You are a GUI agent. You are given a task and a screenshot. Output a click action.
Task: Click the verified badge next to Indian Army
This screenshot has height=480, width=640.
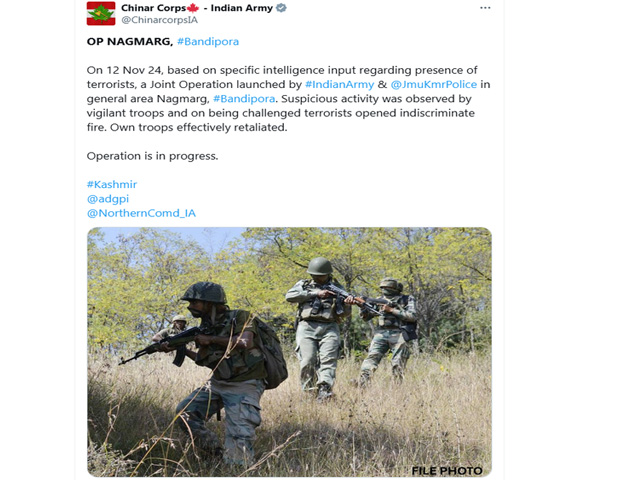coord(281,8)
